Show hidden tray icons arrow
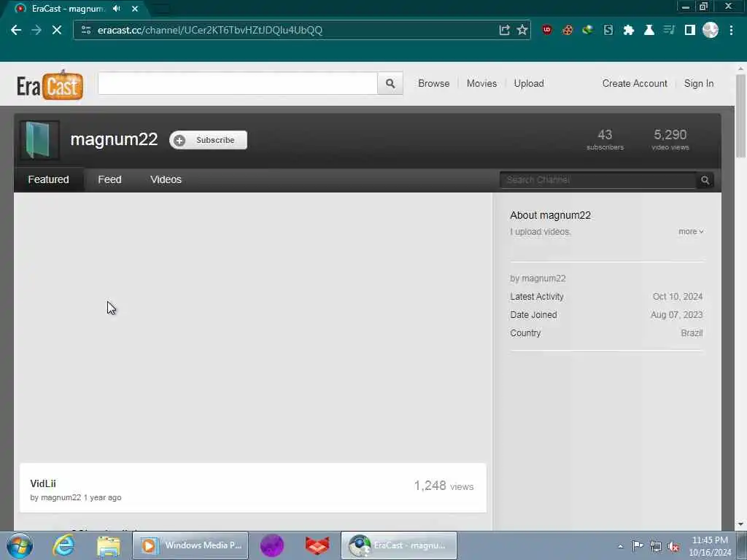Screen dimensions: 747x560 (620, 546)
